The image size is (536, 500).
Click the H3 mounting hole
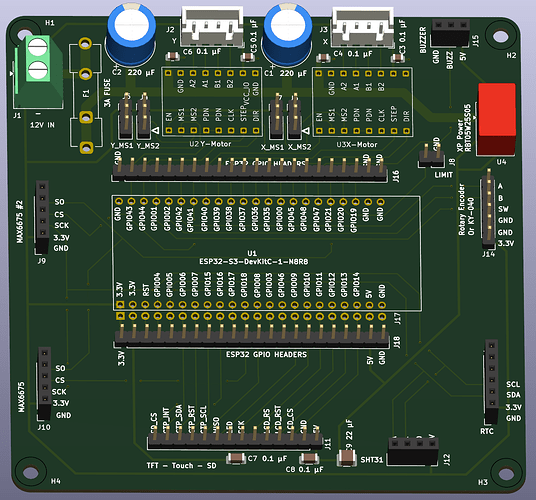[505, 473]
